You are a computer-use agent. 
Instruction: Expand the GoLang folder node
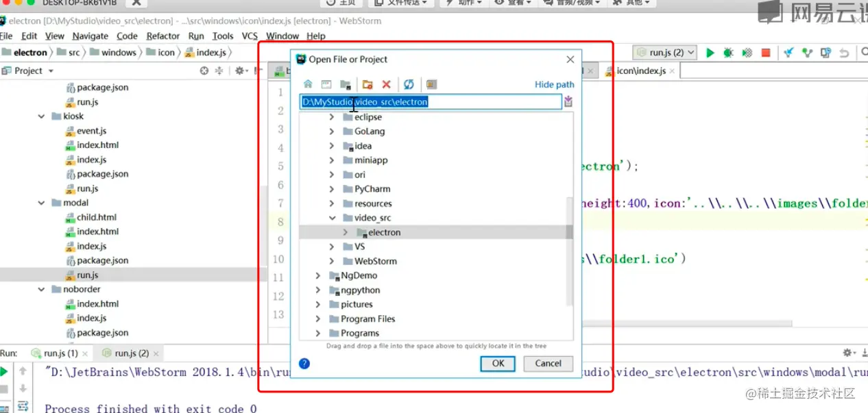332,132
